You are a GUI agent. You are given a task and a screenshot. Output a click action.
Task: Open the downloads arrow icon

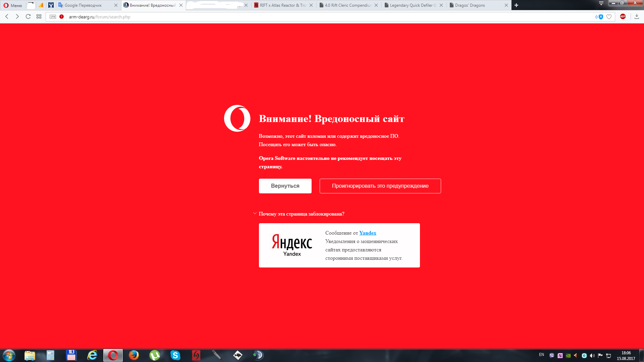coord(637,16)
